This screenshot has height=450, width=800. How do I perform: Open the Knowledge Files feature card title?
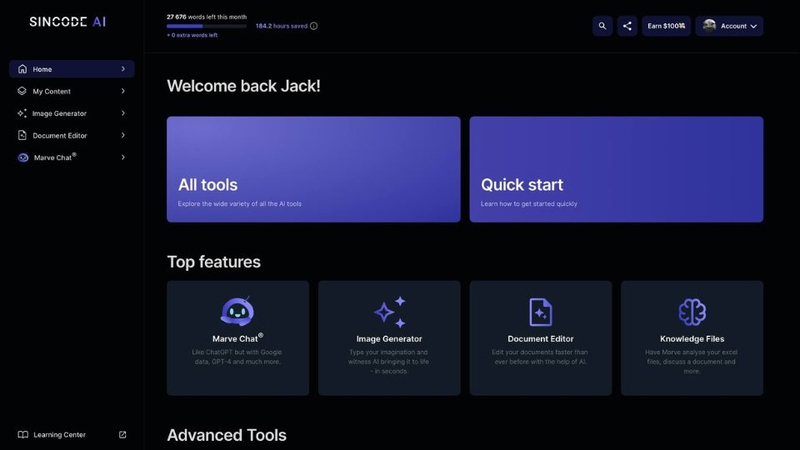pyautogui.click(x=692, y=339)
